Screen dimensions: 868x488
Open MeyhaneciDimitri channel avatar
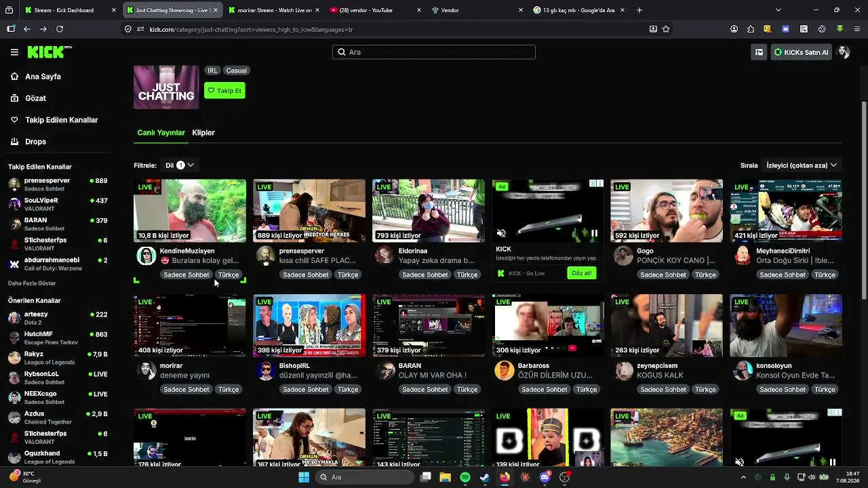743,256
